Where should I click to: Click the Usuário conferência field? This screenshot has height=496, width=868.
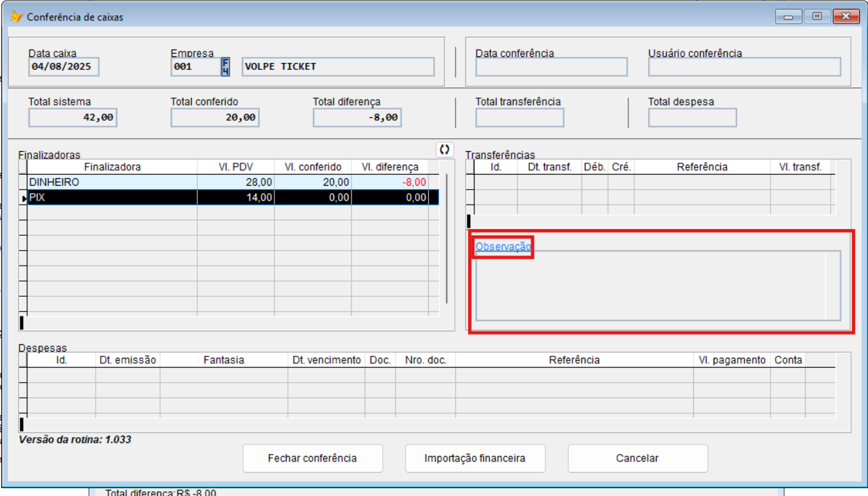click(x=745, y=66)
